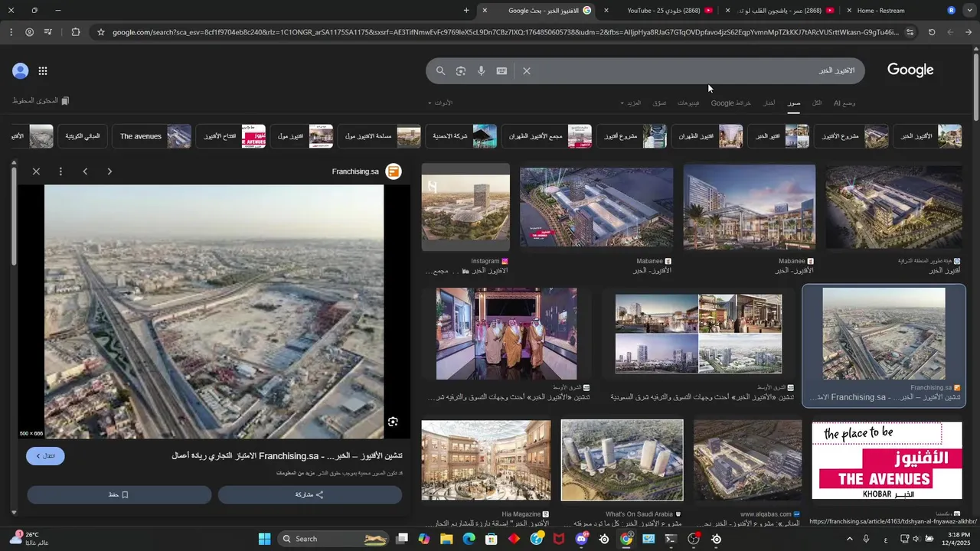Screen dimensions: 980x551
Task: Click the Google logo
Action: coord(910,70)
